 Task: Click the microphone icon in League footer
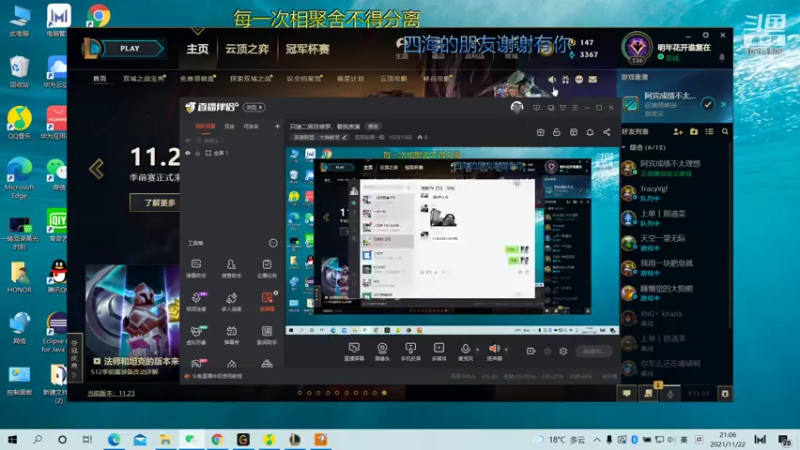pos(670,393)
